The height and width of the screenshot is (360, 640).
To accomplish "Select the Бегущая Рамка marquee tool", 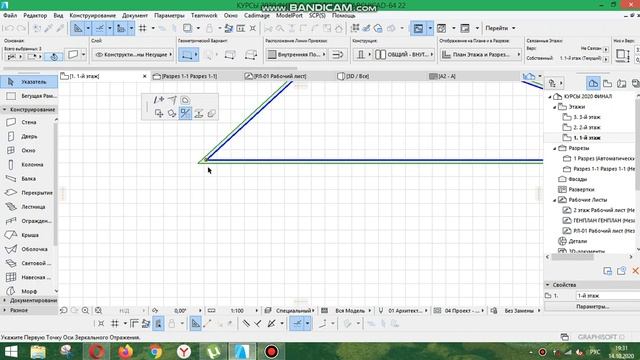I will click(29, 96).
